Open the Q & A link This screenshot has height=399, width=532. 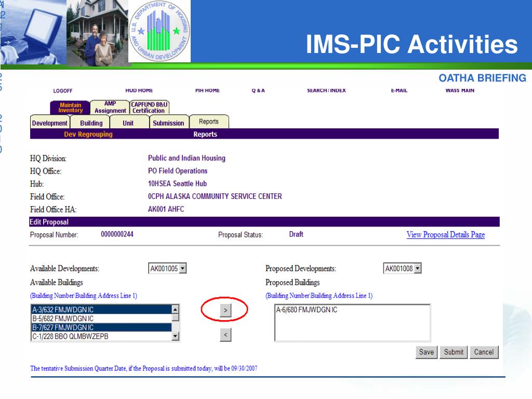click(x=258, y=90)
